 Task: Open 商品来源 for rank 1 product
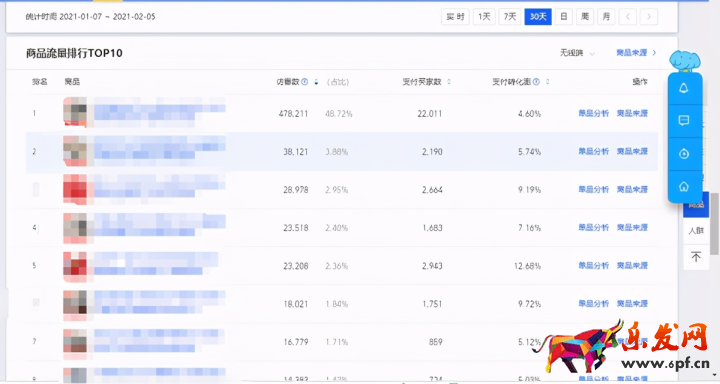point(632,113)
